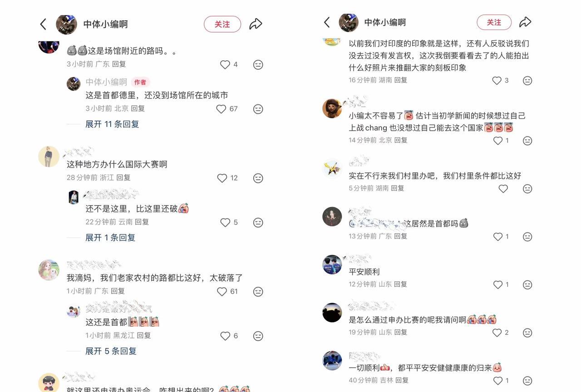Like the comment '平安顺利'
581x392 pixels.
click(498, 284)
